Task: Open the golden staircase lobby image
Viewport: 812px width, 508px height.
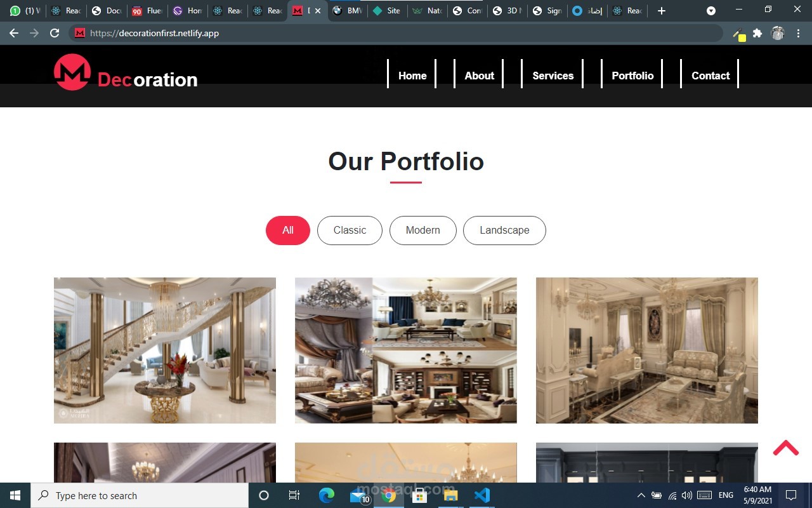Action: click(165, 351)
